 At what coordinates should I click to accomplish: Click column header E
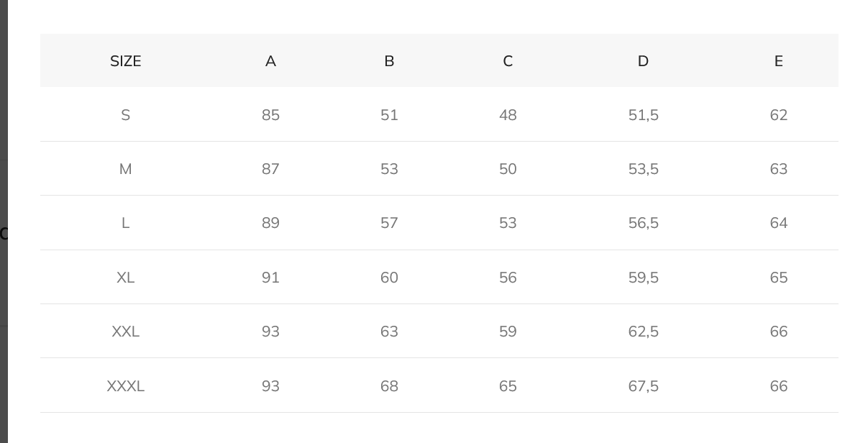(778, 61)
